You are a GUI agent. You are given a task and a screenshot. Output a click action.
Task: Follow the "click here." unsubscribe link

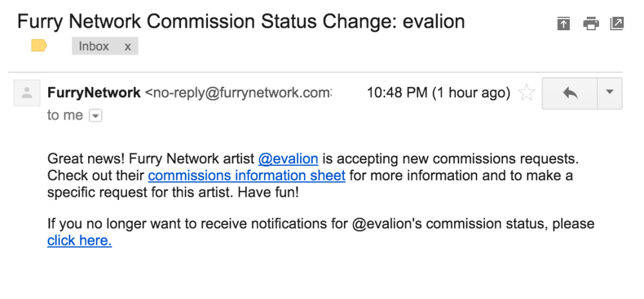pos(79,241)
